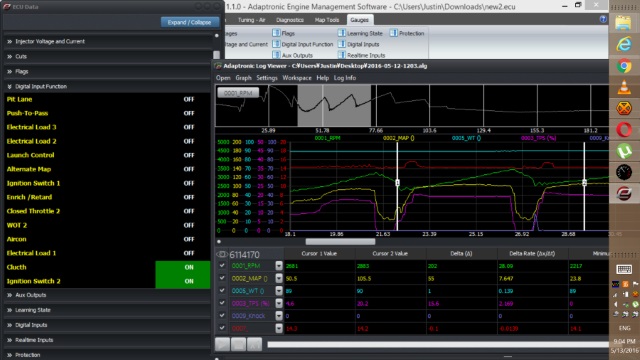Open VLC media player cone icon
The height and width of the screenshot is (360, 640).
[x=624, y=87]
